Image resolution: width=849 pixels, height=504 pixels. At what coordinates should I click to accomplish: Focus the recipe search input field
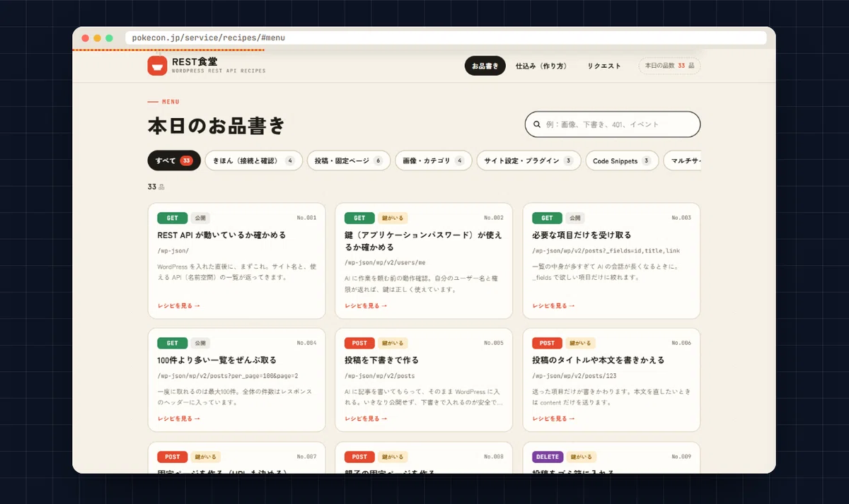click(613, 124)
